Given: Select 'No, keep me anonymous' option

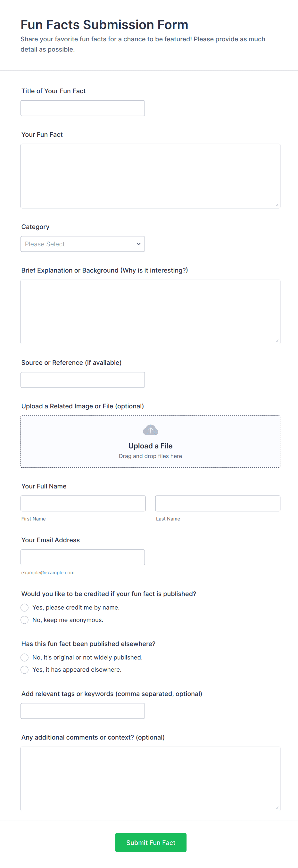Looking at the screenshot, I should (x=25, y=620).
